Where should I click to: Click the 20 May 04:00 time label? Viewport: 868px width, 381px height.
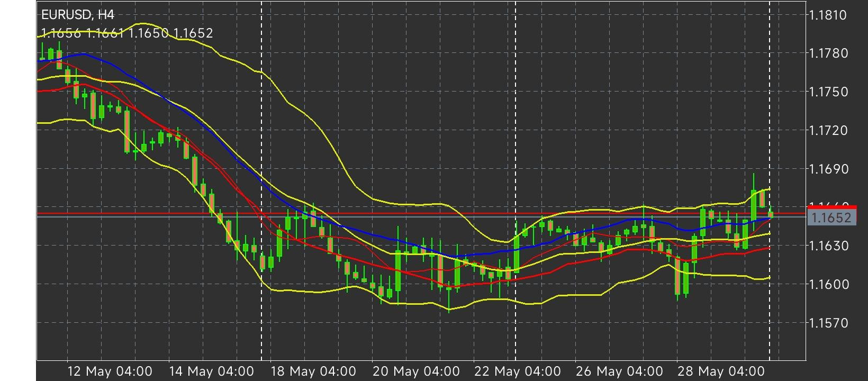416,371
